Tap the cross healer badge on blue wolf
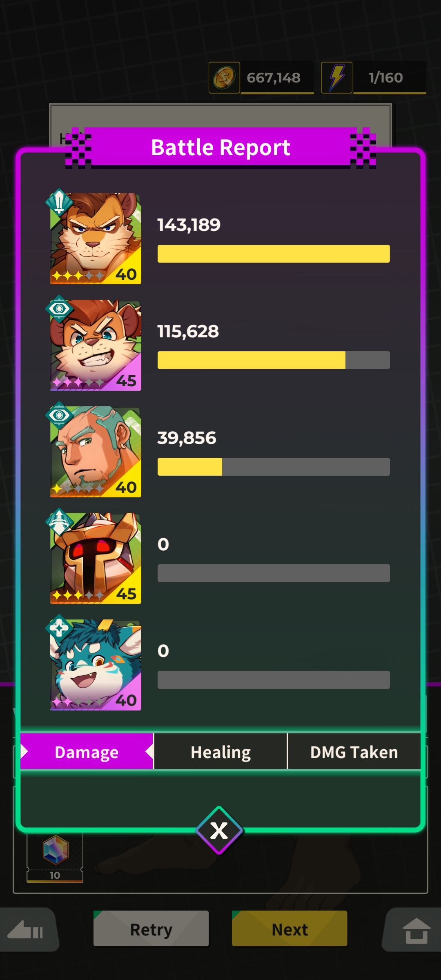 (x=59, y=628)
